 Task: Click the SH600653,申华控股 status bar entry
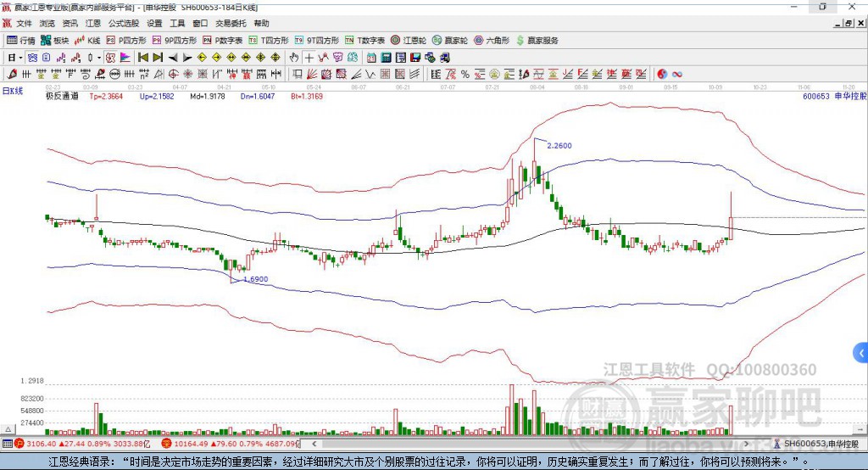pyautogui.click(x=816, y=444)
